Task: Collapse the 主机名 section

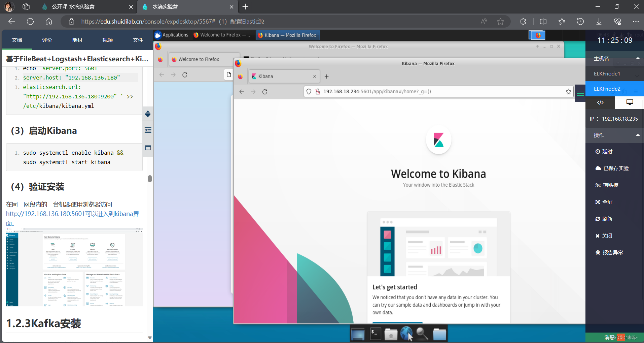Action: 638,58
